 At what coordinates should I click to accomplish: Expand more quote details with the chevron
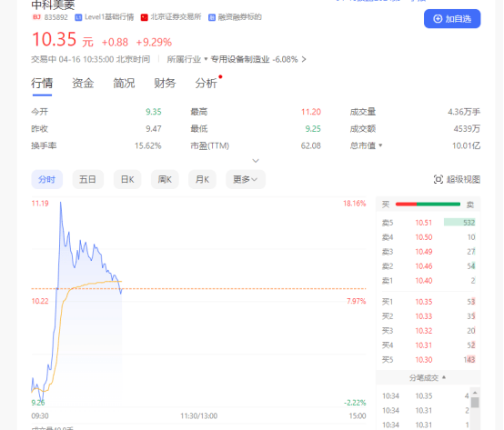coord(256,161)
